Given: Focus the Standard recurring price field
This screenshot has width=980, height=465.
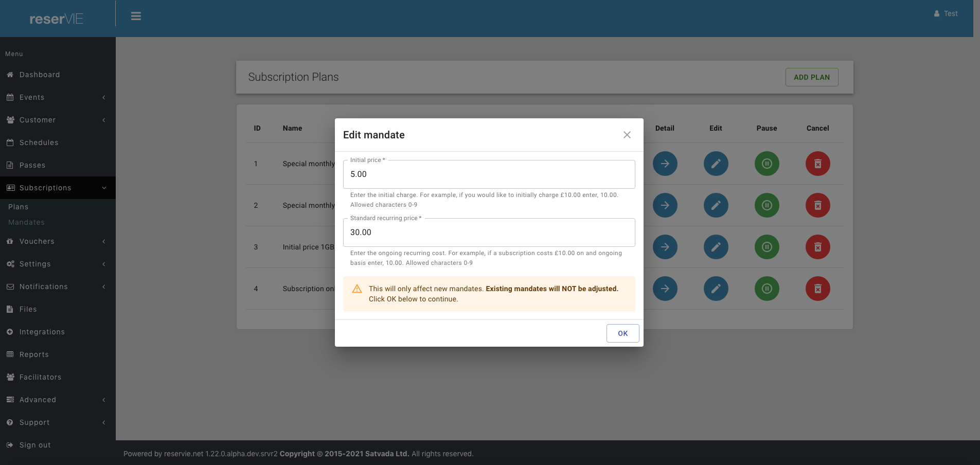Looking at the screenshot, I should 489,233.
